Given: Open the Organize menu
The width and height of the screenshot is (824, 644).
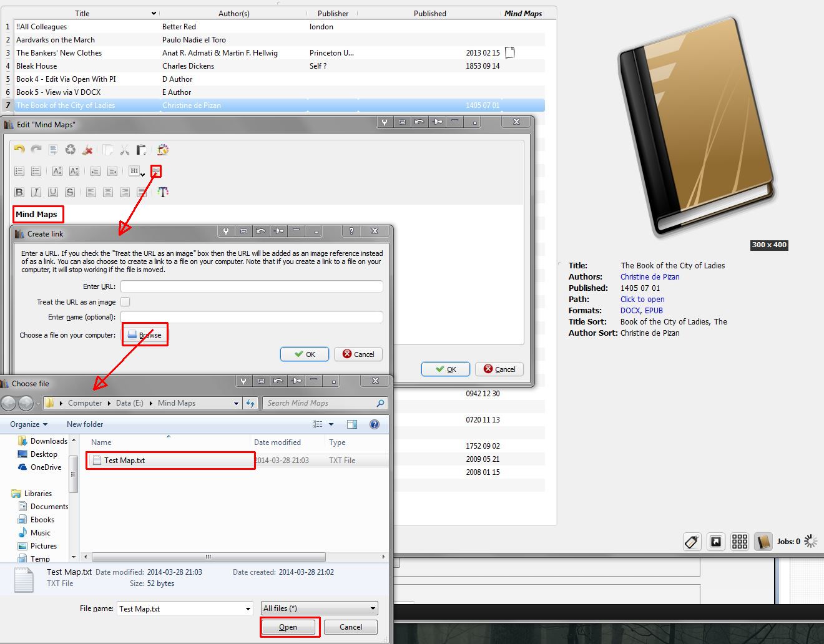Looking at the screenshot, I should point(29,424).
